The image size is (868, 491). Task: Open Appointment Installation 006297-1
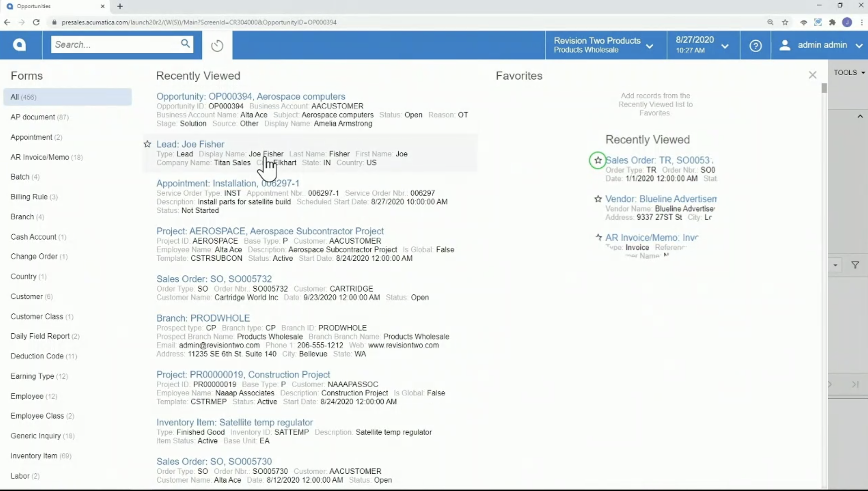click(x=228, y=183)
